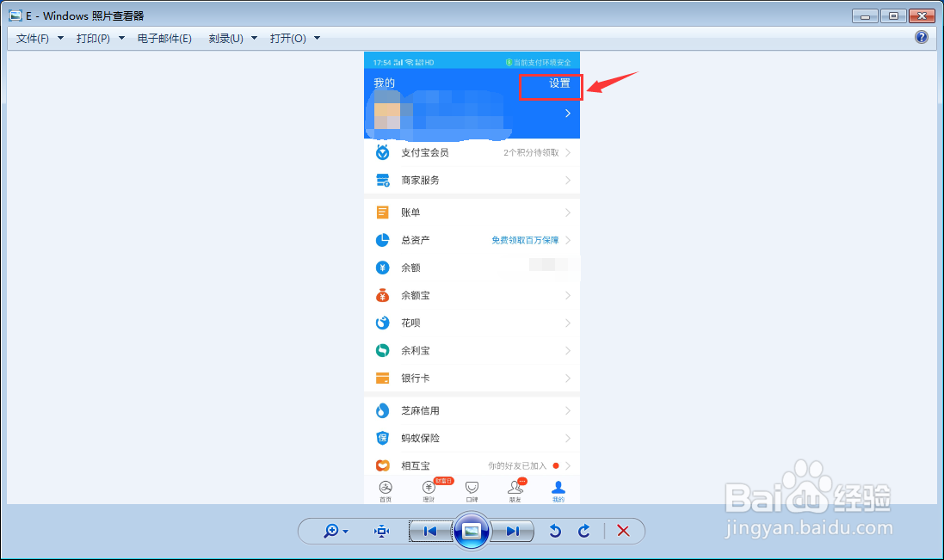The height and width of the screenshot is (560, 944).
Task: Rotate the photo counterclockwise
Action: (555, 531)
